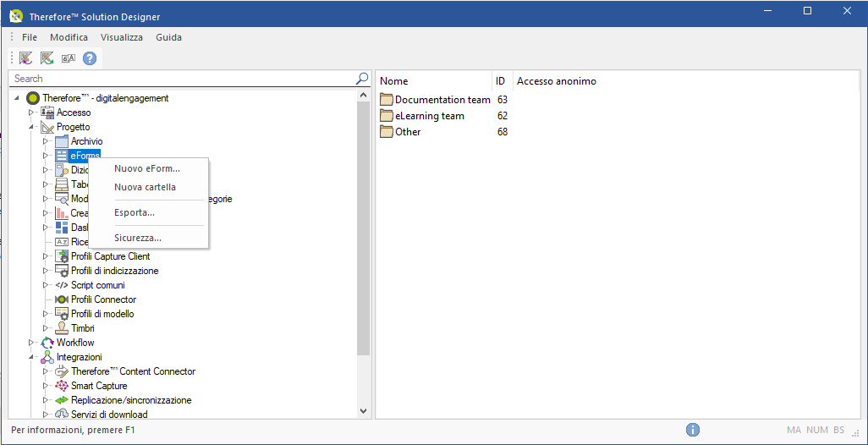Click the Smart Capture icon in tree
This screenshot has height=445, width=868.
pos(62,386)
